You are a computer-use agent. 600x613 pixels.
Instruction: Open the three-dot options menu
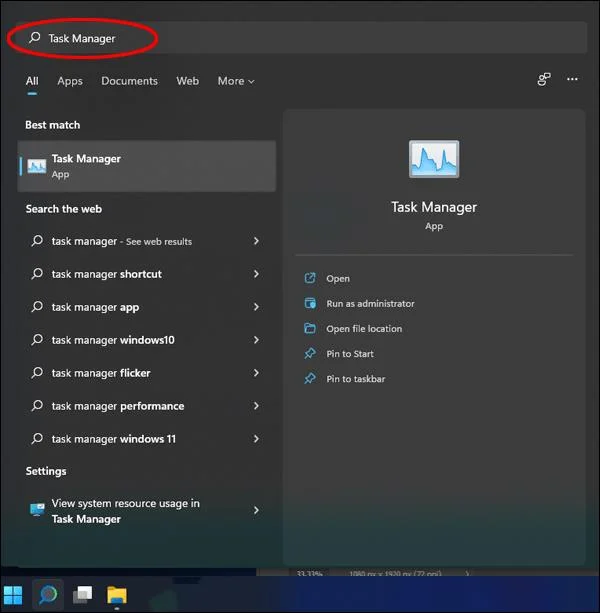(572, 79)
